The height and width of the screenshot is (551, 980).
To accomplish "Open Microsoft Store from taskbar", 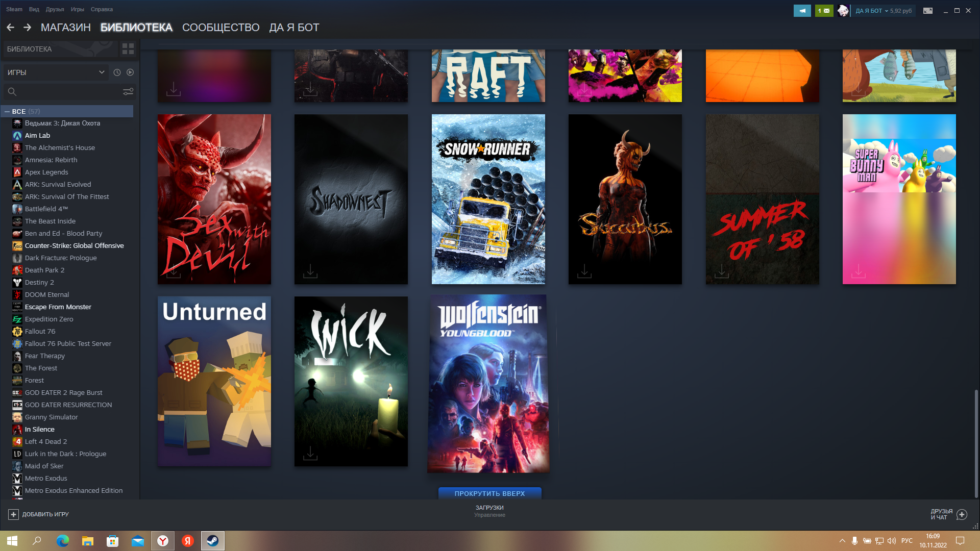I will pyautogui.click(x=112, y=541).
